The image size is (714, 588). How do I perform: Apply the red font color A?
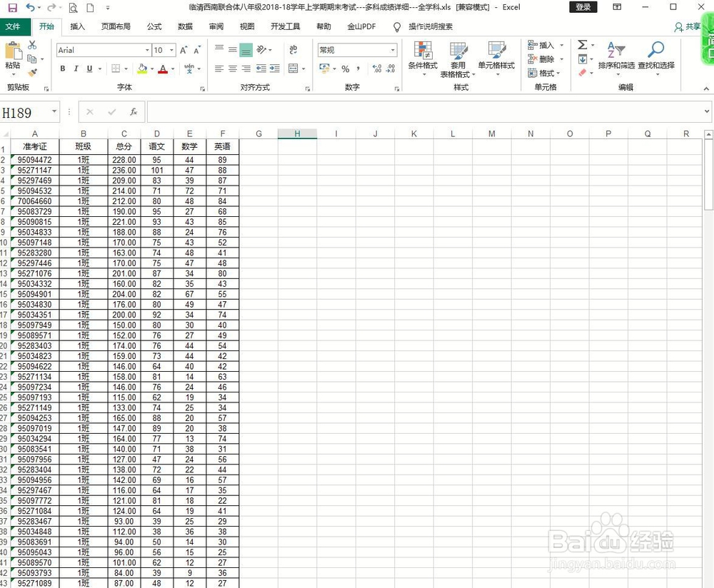click(x=163, y=69)
